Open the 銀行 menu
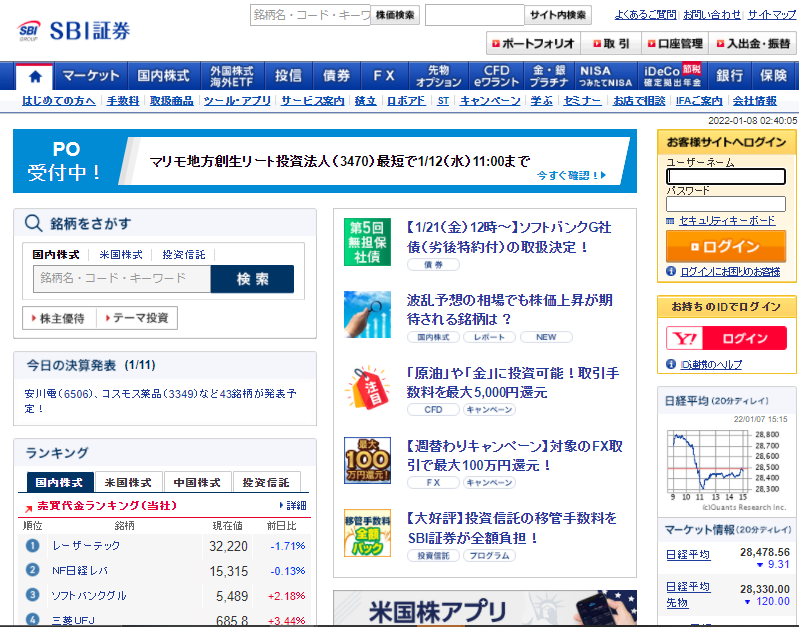 click(730, 76)
